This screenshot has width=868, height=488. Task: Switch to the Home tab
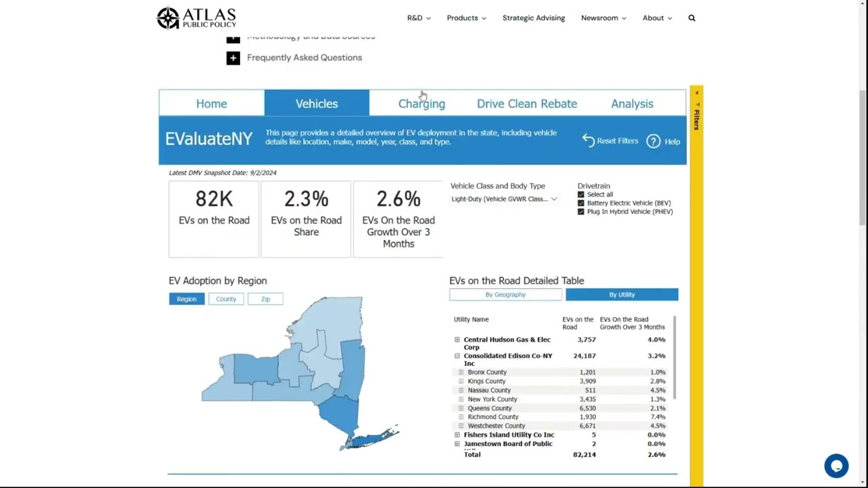[212, 103]
